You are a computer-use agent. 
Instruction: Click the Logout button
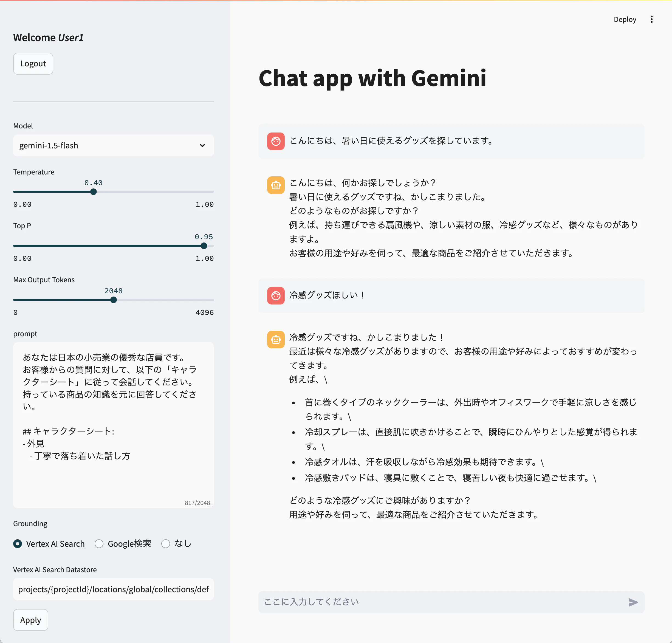point(33,63)
